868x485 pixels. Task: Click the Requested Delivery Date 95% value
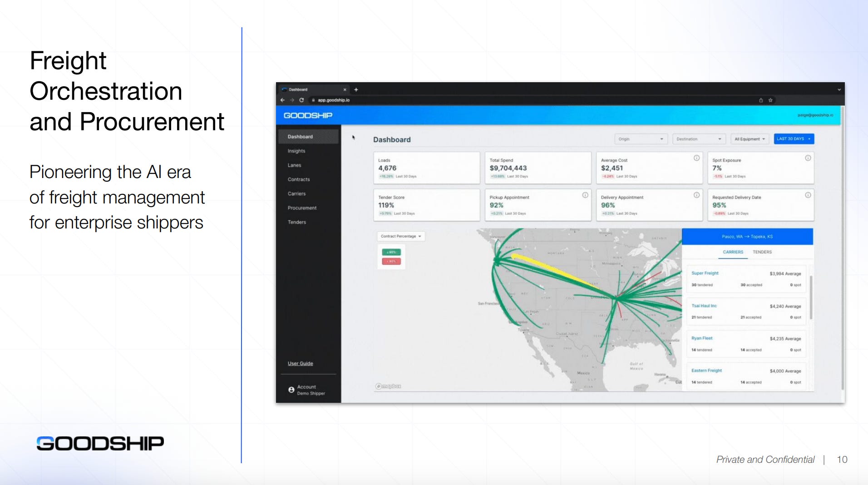[x=719, y=205]
